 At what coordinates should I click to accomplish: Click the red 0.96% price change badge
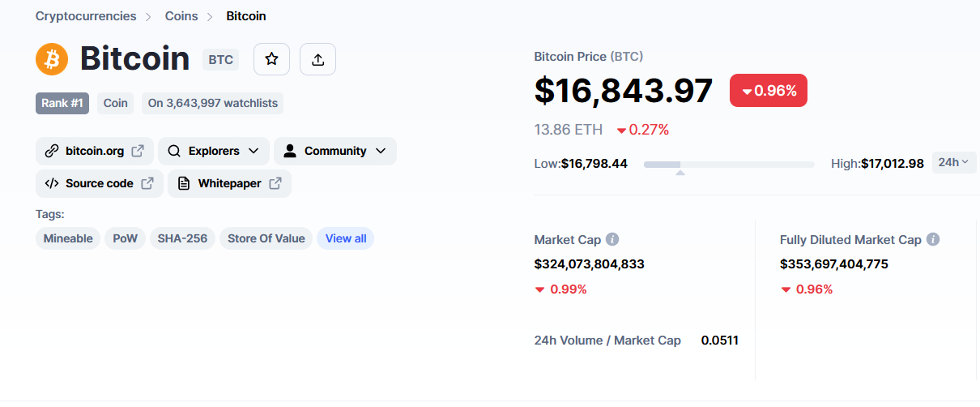click(x=769, y=91)
